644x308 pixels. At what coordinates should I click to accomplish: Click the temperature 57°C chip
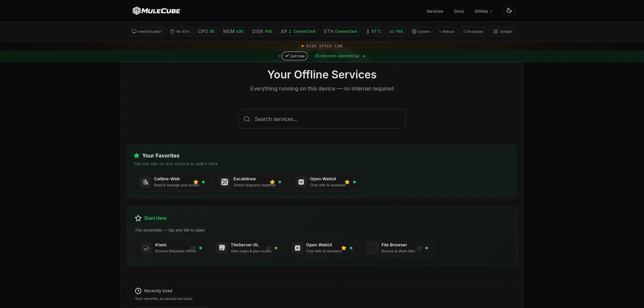[x=373, y=32]
